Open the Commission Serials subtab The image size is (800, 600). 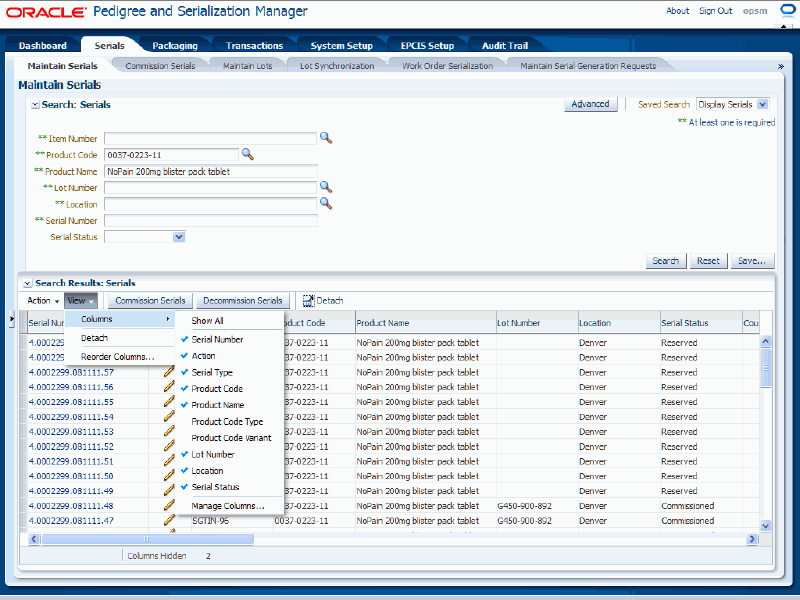[160, 66]
